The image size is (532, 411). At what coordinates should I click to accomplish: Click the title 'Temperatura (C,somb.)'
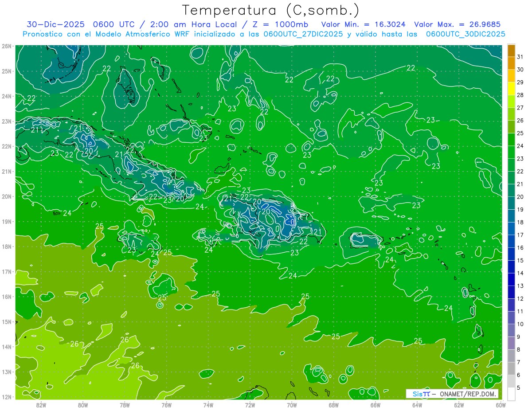[x=271, y=10]
